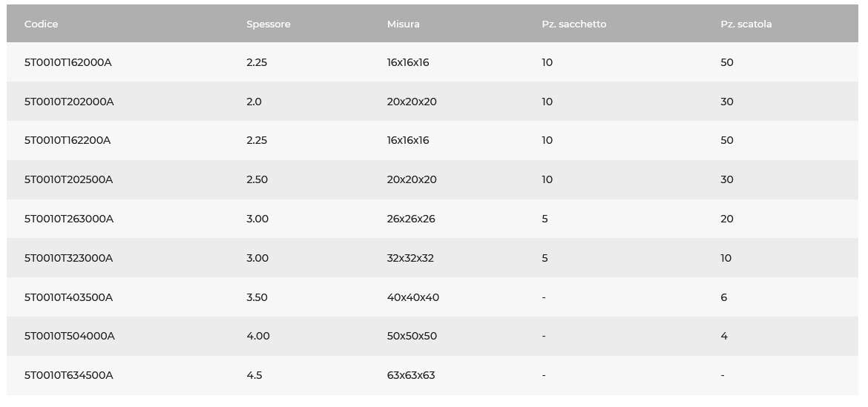Select the Misura column header
This screenshot has width=868, height=407.
pyautogui.click(x=403, y=24)
